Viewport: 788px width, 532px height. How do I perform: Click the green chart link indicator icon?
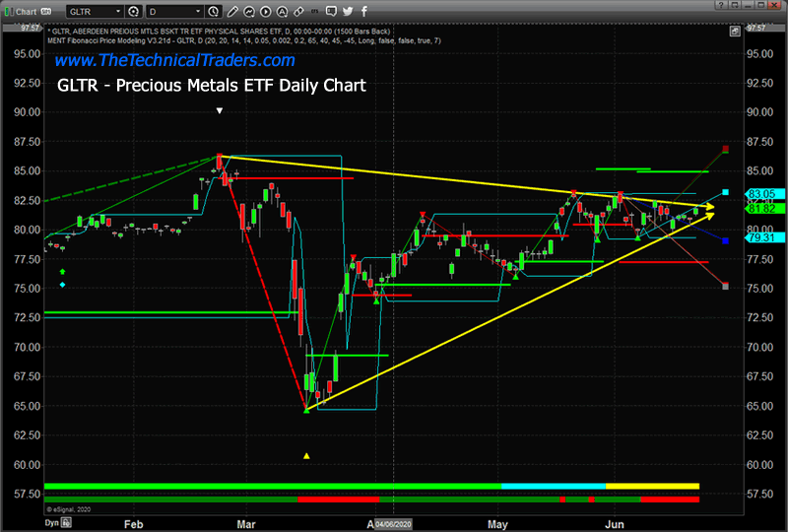[x=9, y=11]
